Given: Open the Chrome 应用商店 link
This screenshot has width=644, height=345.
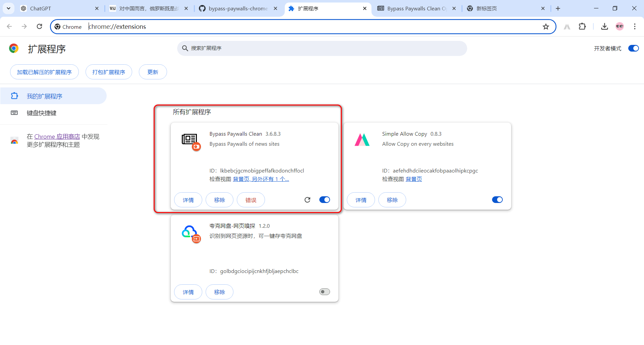Looking at the screenshot, I should 57,136.
